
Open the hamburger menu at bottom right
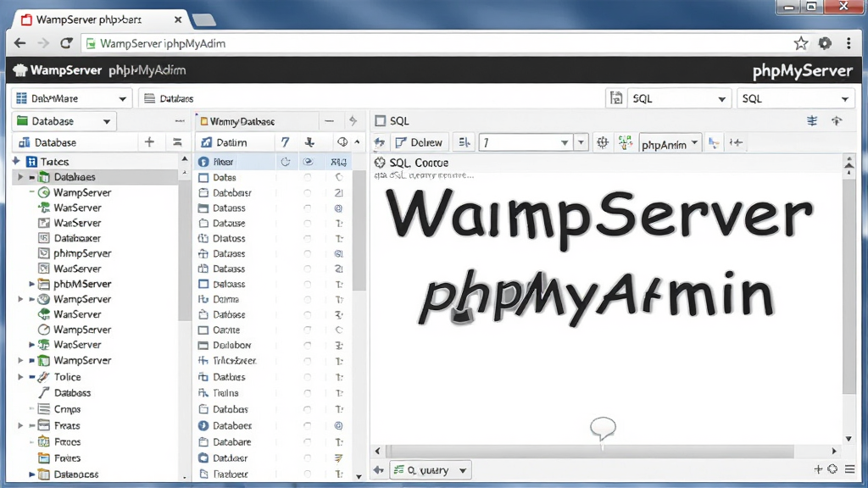pyautogui.click(x=850, y=469)
